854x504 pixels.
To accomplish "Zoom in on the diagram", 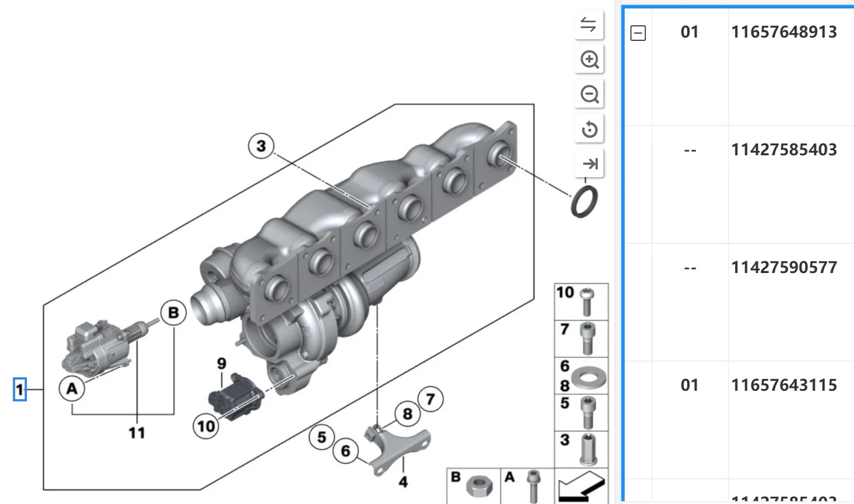I will [x=589, y=59].
